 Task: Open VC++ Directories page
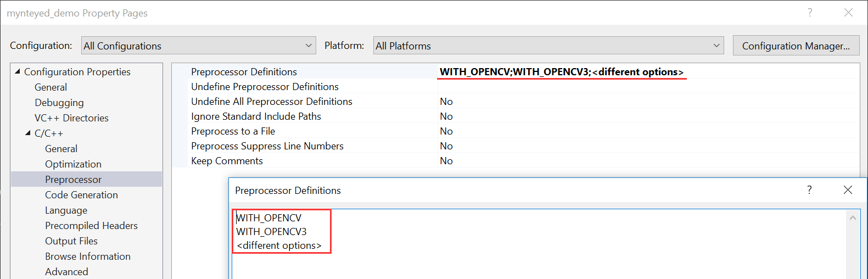click(x=71, y=118)
